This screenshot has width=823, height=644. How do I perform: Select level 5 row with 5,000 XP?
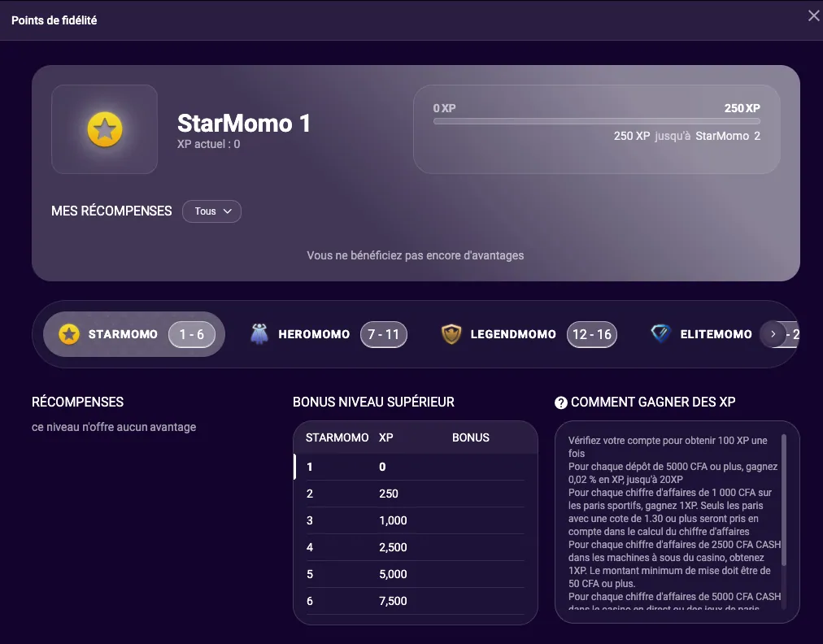(416, 574)
